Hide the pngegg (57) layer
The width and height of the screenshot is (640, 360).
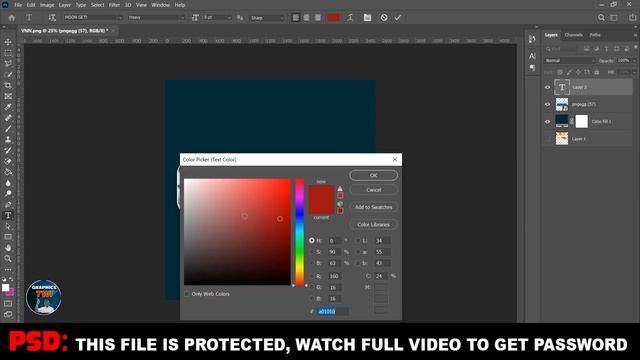coord(548,104)
